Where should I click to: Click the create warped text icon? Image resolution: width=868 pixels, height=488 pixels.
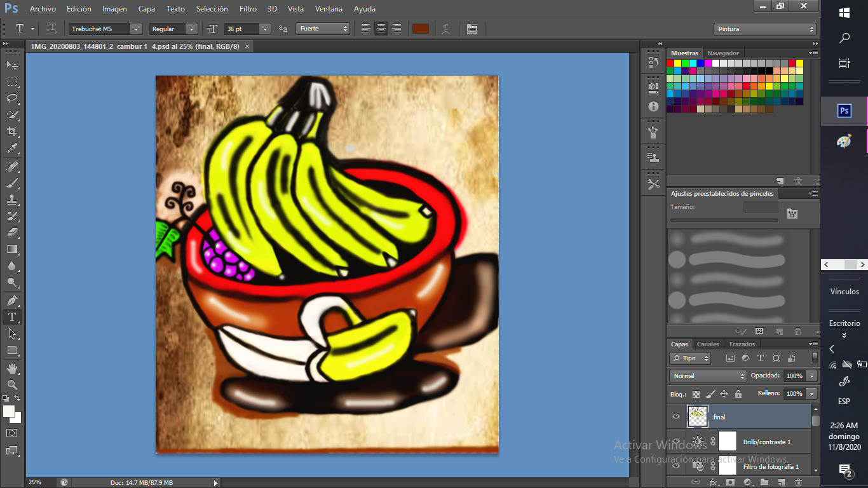tap(447, 29)
